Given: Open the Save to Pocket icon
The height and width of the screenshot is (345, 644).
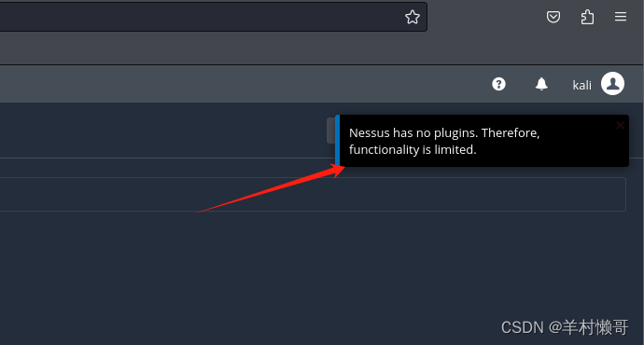Looking at the screenshot, I should click(553, 17).
